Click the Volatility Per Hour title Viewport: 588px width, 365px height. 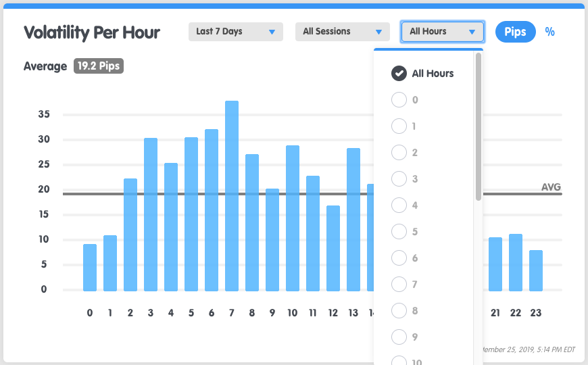[92, 32]
